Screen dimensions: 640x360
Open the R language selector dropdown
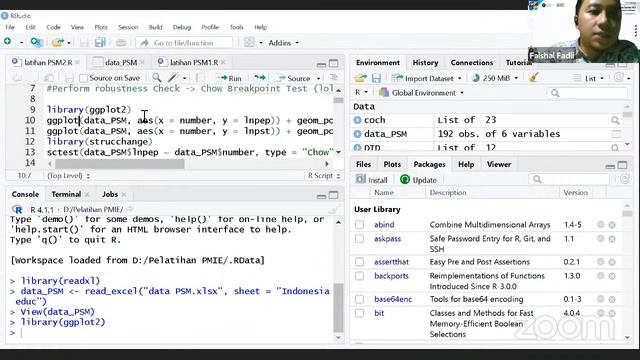(361, 93)
